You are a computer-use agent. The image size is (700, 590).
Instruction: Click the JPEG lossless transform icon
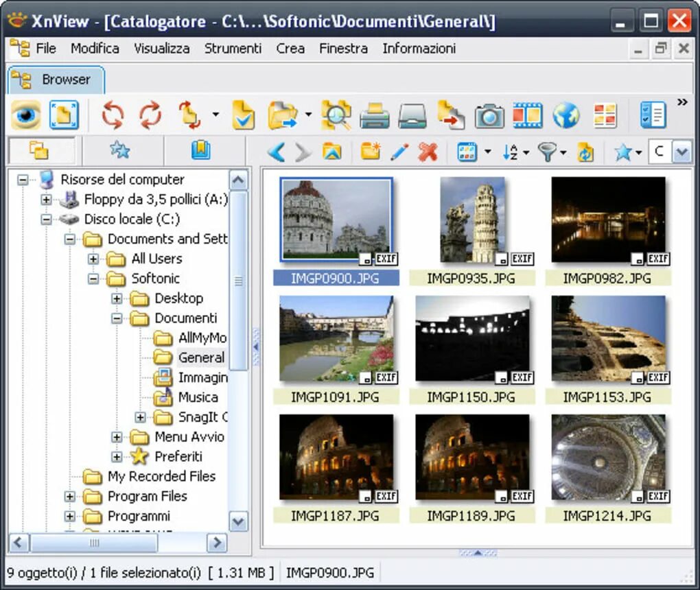pyautogui.click(x=189, y=115)
